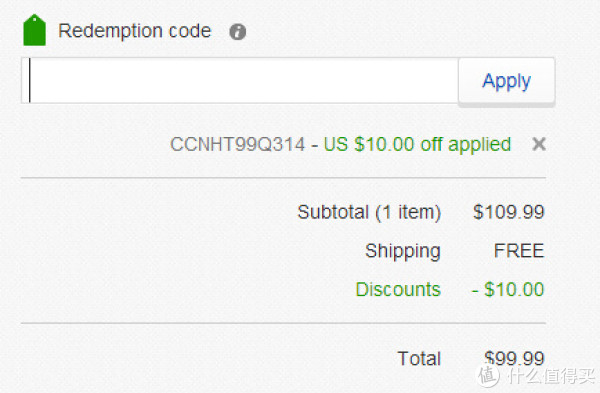The width and height of the screenshot is (600, 393).
Task: Click the Total label
Action: [x=419, y=359]
